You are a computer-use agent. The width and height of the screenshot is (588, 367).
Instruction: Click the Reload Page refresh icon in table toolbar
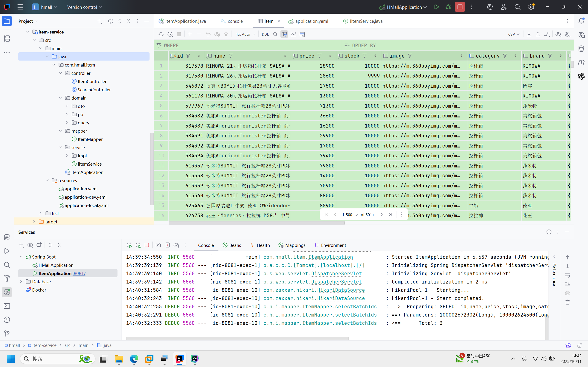point(161,34)
